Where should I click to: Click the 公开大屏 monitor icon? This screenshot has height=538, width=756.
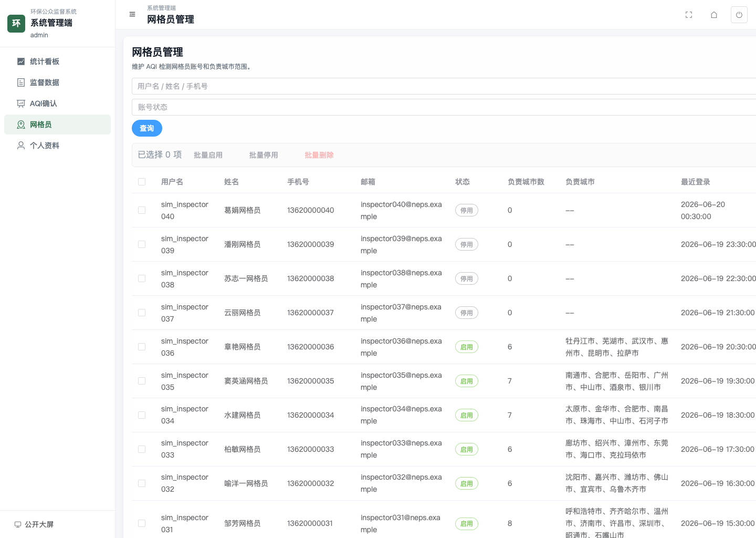18,524
